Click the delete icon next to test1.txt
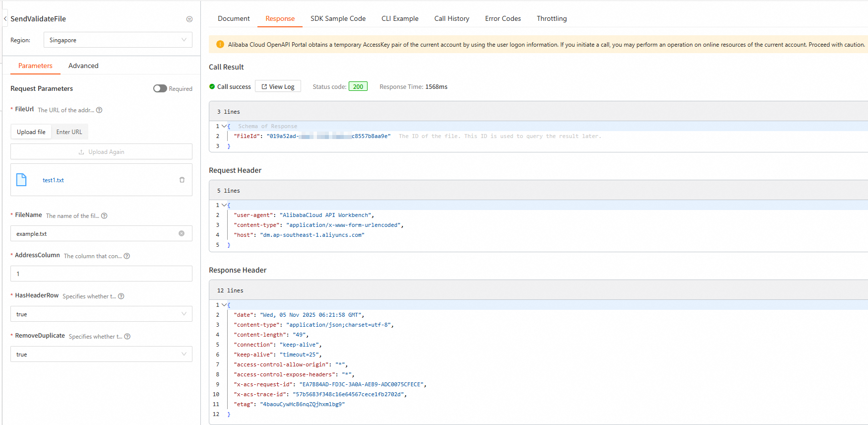 click(182, 180)
